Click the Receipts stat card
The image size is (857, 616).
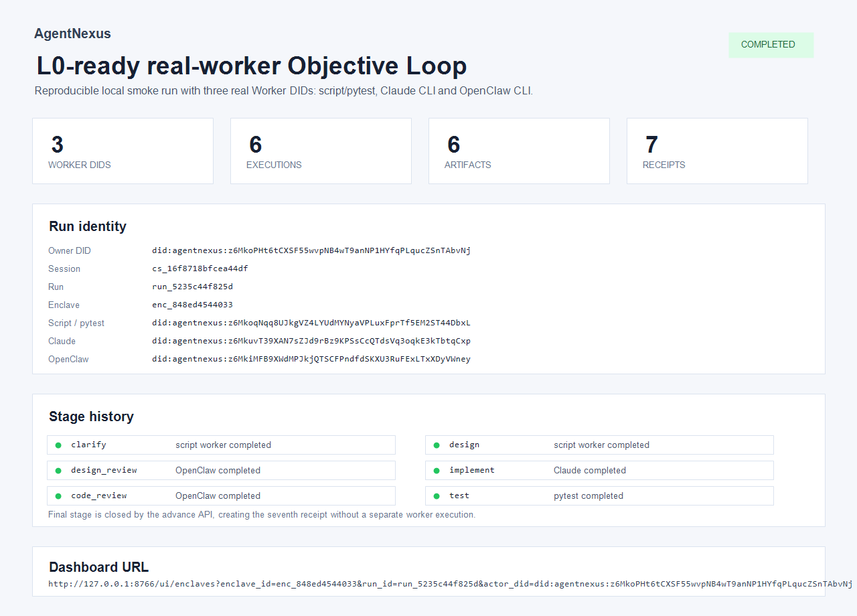(x=717, y=151)
